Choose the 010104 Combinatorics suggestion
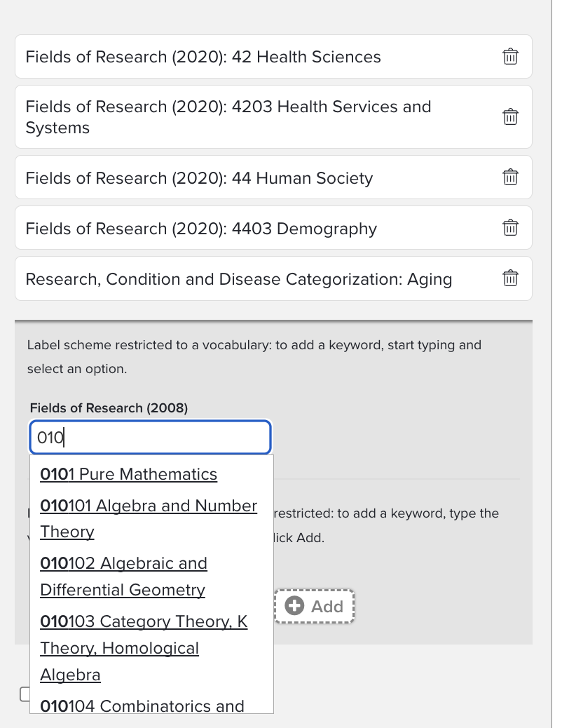 [x=142, y=705]
